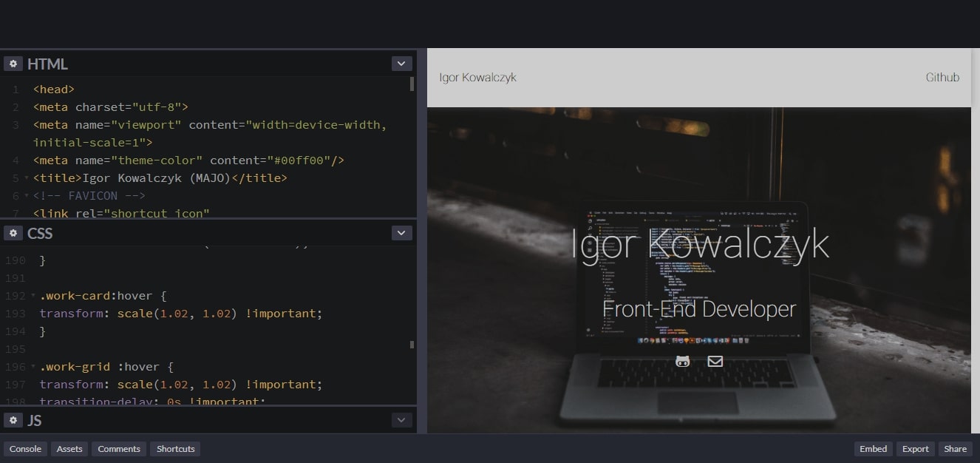This screenshot has height=463, width=980.
Task: Open the Share menu
Action: click(x=955, y=449)
